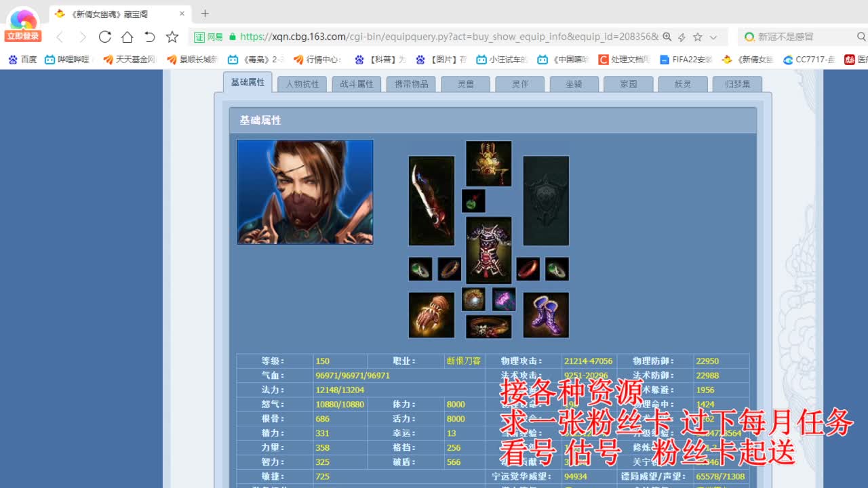Open the browser home page icon
Viewport: 868px width, 488px height.
(127, 37)
